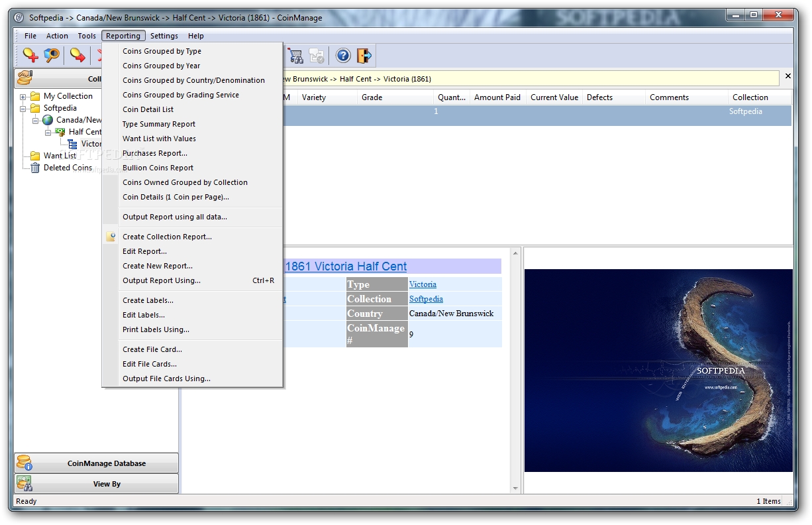
Task: Select Want List with Values
Action: click(193, 139)
